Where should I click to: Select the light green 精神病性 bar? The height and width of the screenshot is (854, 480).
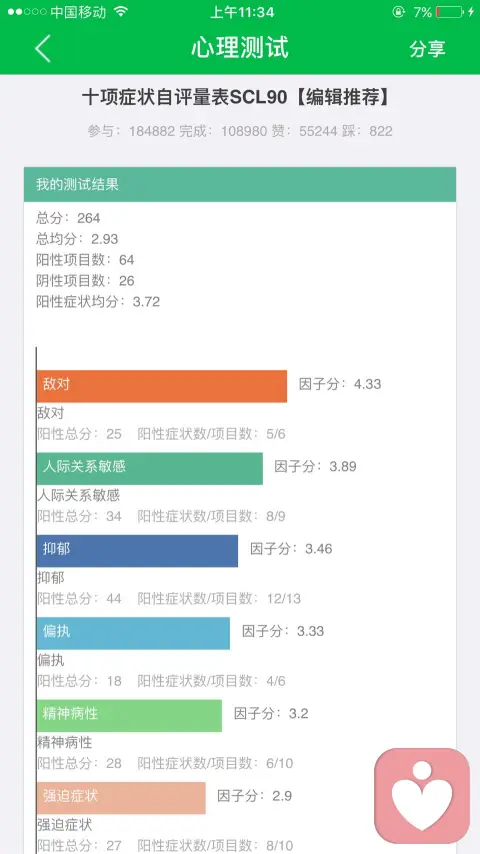130,716
